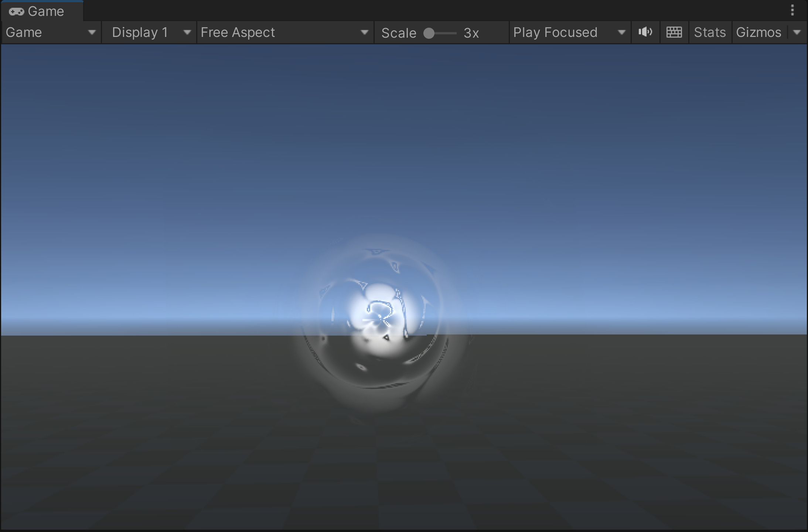This screenshot has height=532, width=808.
Task: Click the Scale slider handle
Action: pyautogui.click(x=429, y=33)
